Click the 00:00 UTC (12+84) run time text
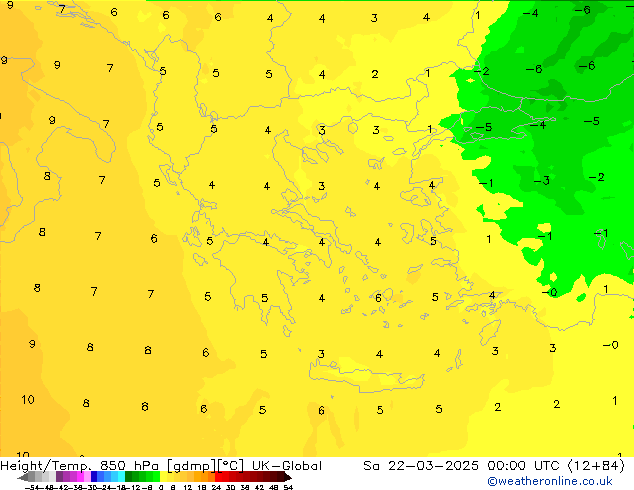Image resolution: width=634 pixels, height=490 pixels. coord(556,466)
